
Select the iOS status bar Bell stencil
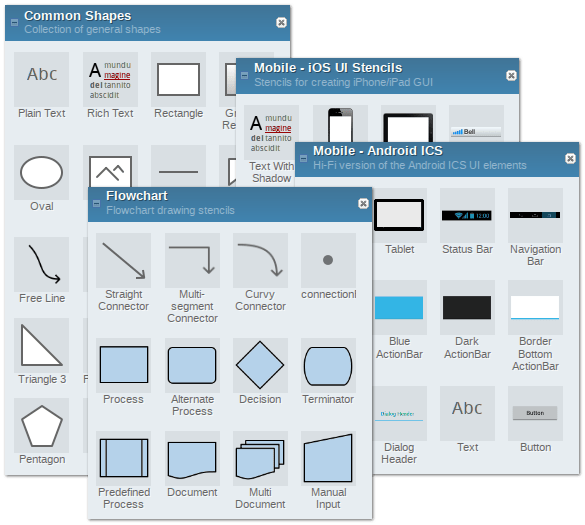pyautogui.click(x=476, y=124)
